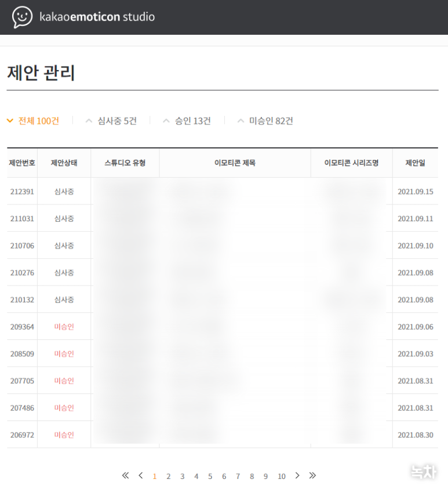
Task: Click the date 2021.09.06
Action: (416, 327)
